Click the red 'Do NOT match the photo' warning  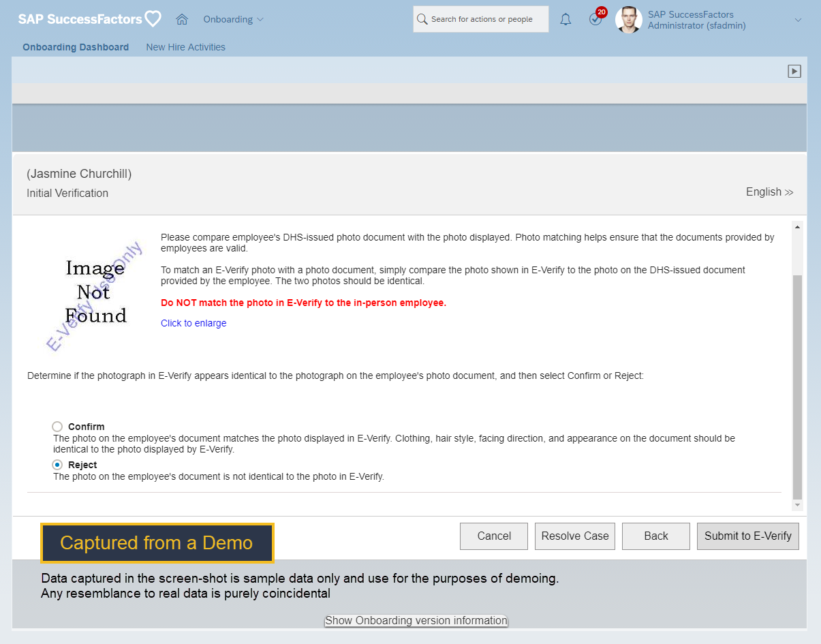[304, 303]
